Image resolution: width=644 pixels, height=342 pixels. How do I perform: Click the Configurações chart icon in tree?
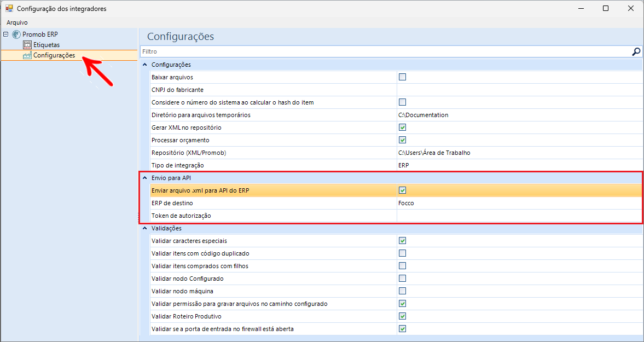[x=27, y=55]
